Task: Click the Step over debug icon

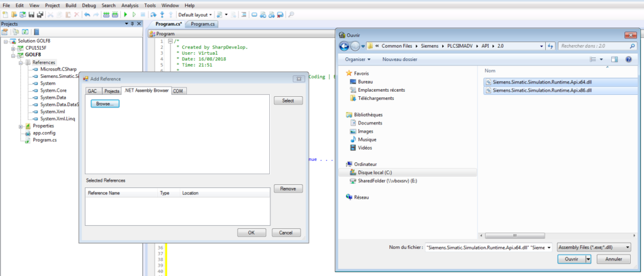Action: pos(153,15)
